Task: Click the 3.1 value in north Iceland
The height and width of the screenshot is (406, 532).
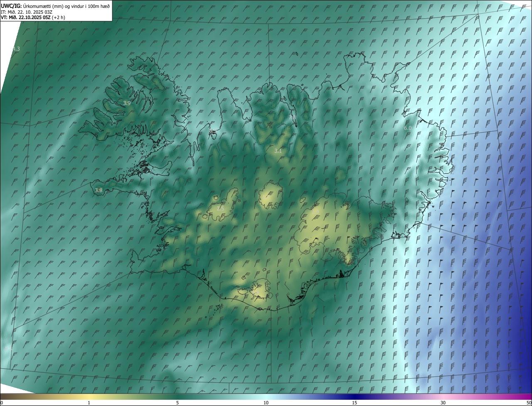Action: click(x=278, y=151)
